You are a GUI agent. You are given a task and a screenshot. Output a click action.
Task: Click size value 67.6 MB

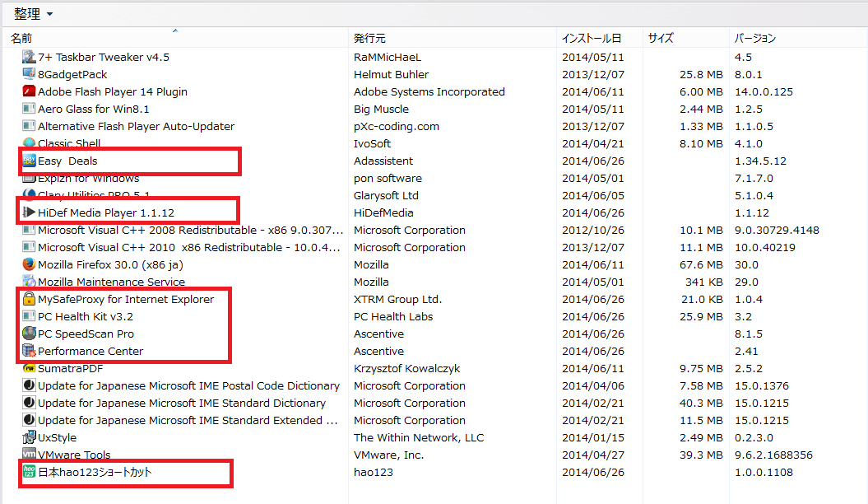pos(701,264)
